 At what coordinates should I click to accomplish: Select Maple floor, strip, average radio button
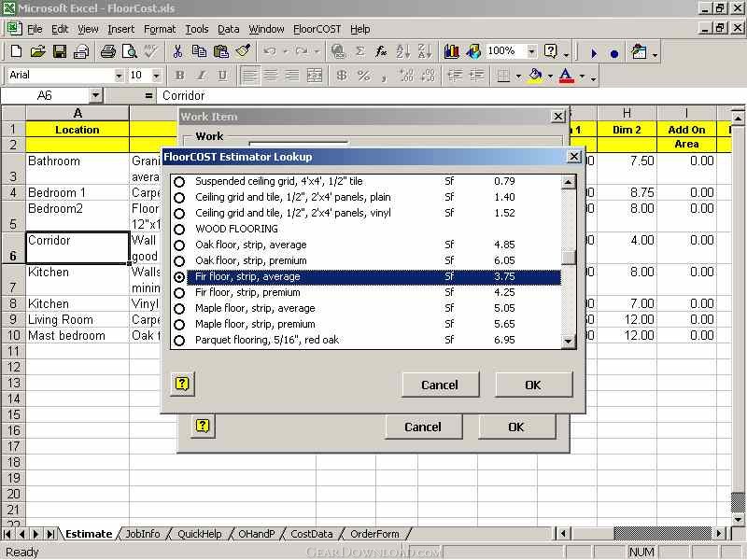pyautogui.click(x=179, y=309)
